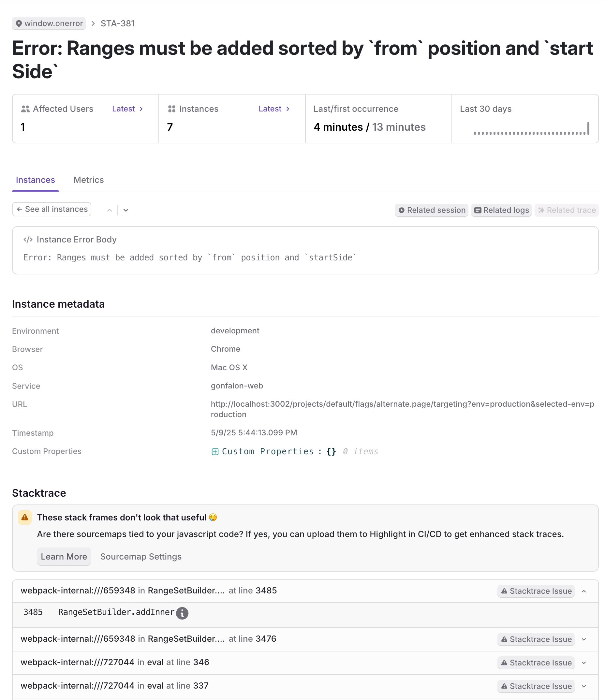Image resolution: width=605 pixels, height=700 pixels.
Task: Click the Last 30 days histogram spike bar
Action: (x=588, y=128)
